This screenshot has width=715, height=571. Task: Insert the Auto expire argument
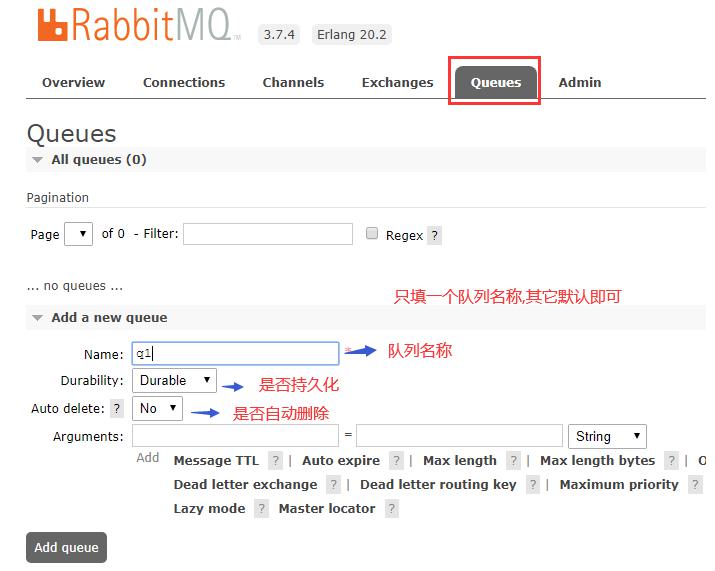pyautogui.click(x=341, y=461)
